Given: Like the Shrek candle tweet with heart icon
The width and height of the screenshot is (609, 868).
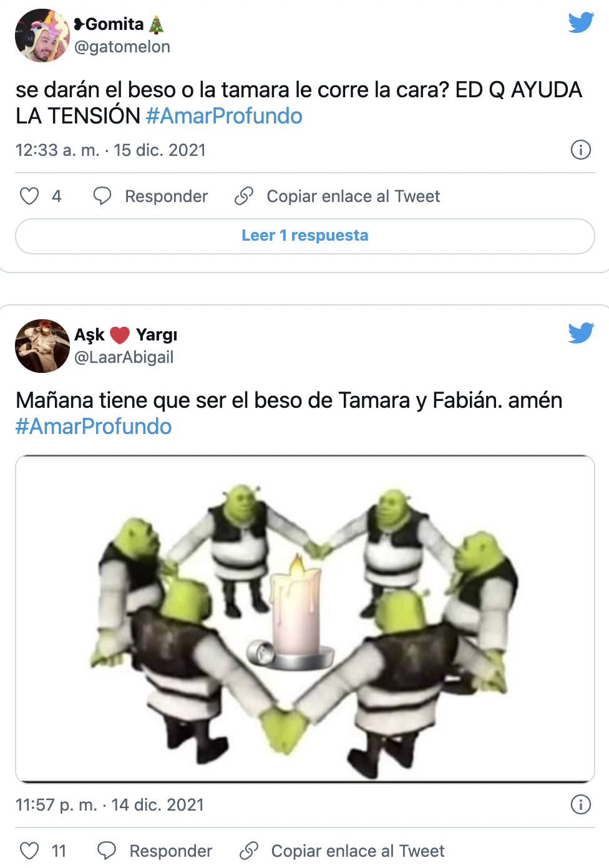Looking at the screenshot, I should coord(29,851).
